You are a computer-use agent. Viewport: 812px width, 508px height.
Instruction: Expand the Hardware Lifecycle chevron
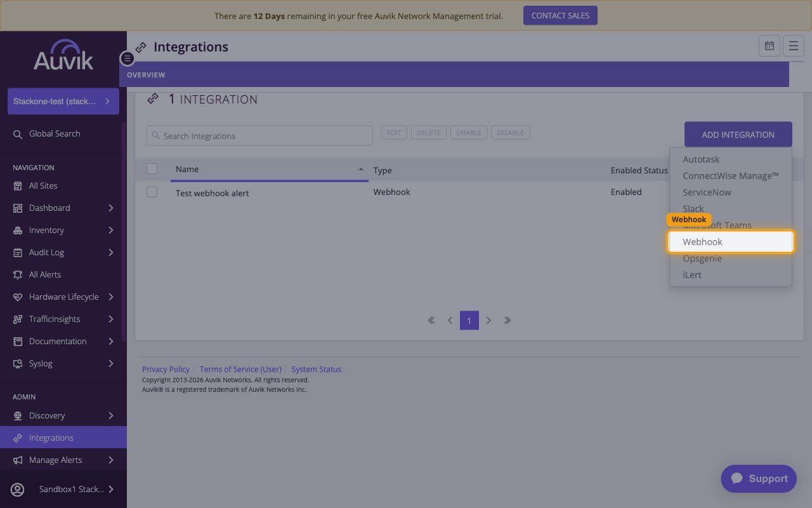pyautogui.click(x=111, y=297)
